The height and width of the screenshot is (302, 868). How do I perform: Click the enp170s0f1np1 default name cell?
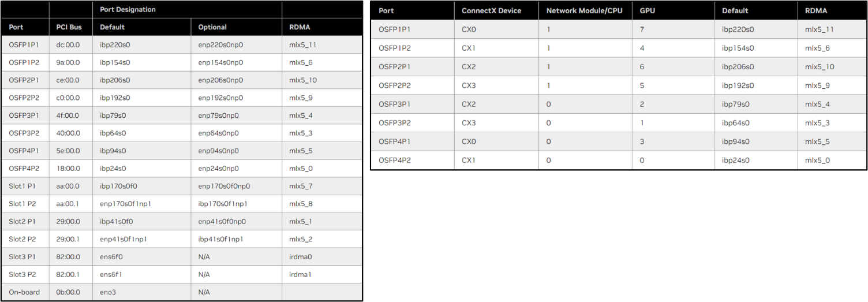point(126,204)
